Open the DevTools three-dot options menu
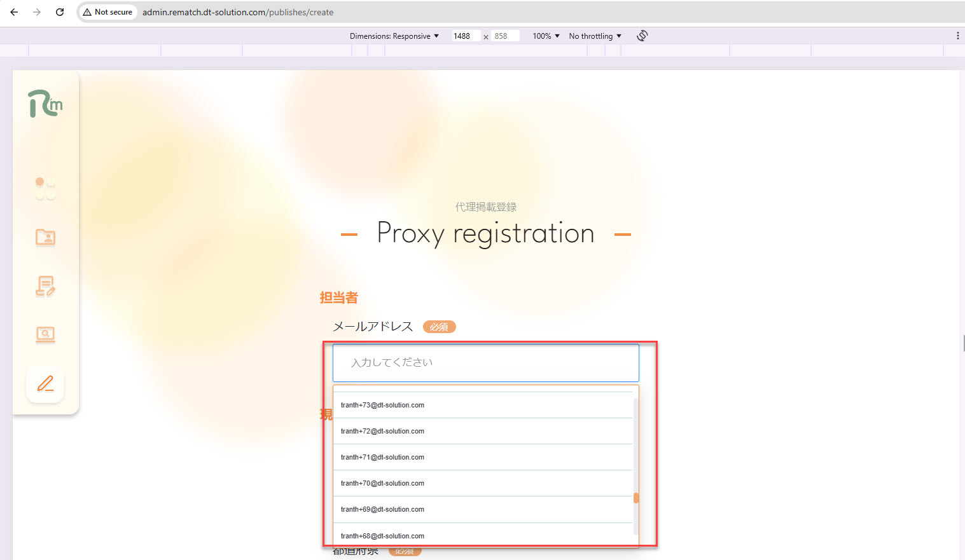Viewport: 965px width, 560px height. coord(957,36)
